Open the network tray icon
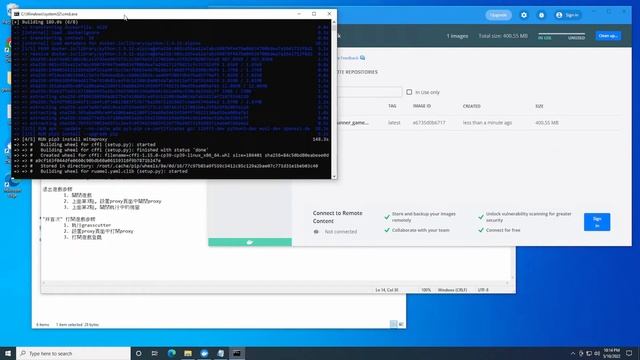This screenshot has width=640, height=360. (589, 353)
